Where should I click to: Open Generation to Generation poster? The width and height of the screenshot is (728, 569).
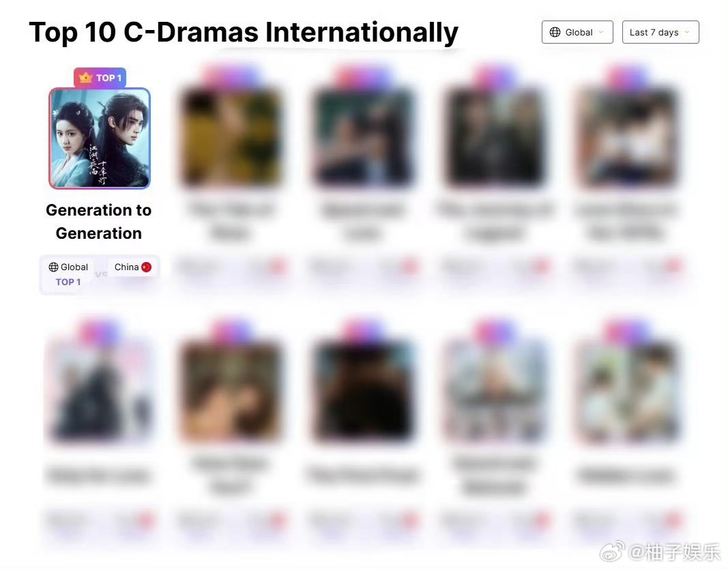click(100, 138)
